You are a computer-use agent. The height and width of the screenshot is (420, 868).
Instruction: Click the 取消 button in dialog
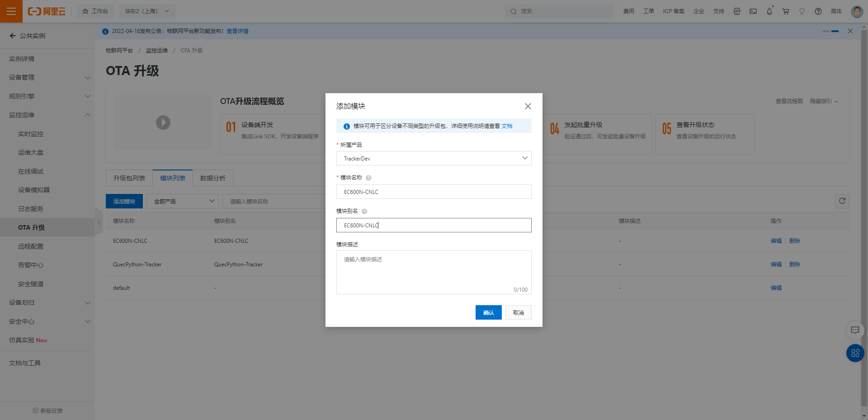[518, 312]
